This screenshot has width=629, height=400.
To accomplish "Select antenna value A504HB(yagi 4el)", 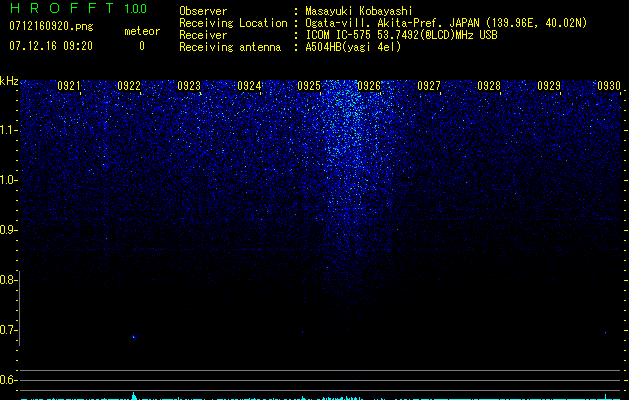I will [x=353, y=47].
